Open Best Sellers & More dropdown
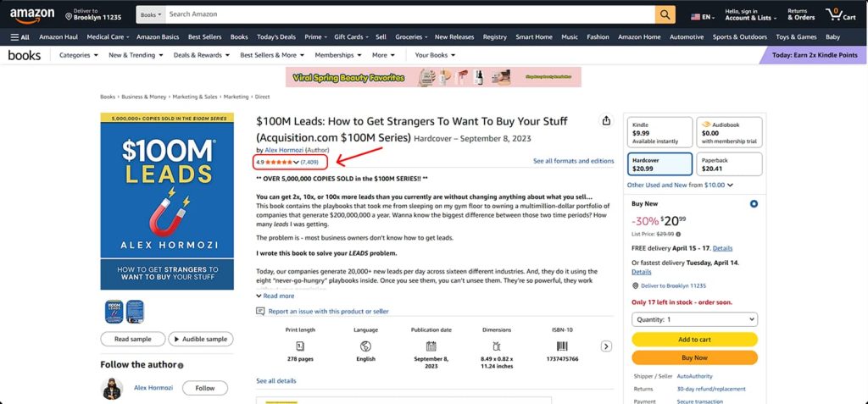Screen dimensions: 868x404 pos(272,55)
